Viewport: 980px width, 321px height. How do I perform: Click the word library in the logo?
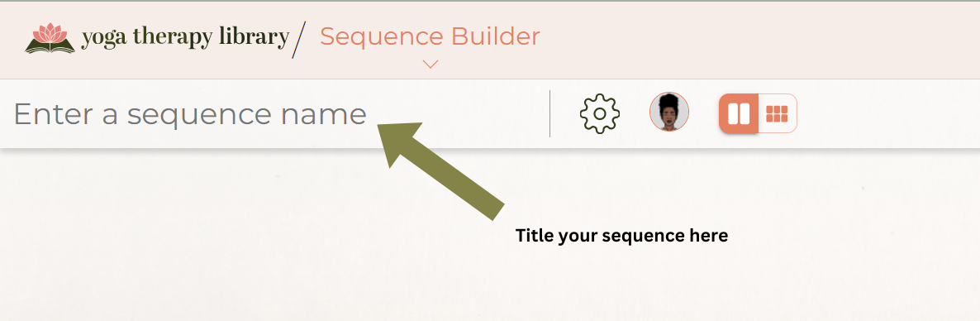point(255,37)
